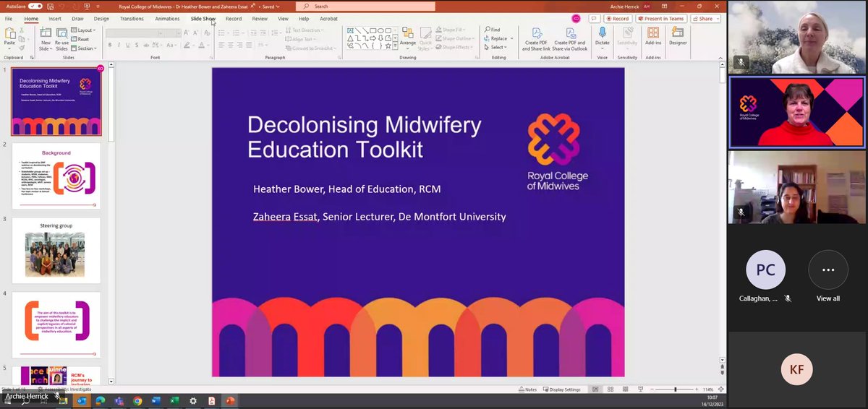Image resolution: width=868 pixels, height=409 pixels.
Task: Open the File menu
Action: [9, 19]
